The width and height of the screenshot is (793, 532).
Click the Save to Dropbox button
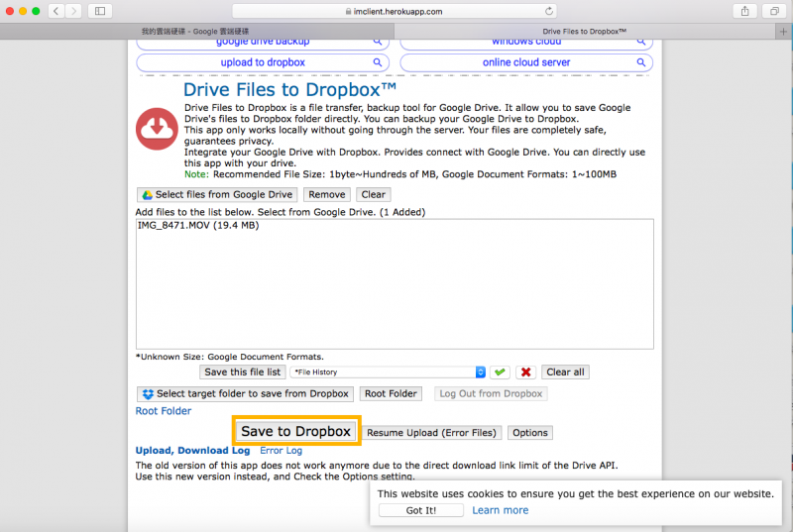pos(295,432)
